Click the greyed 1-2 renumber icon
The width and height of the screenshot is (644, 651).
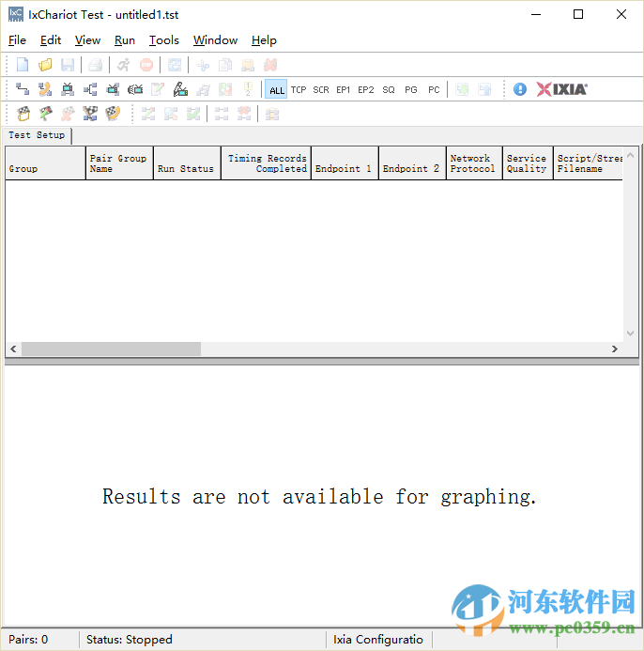248,89
